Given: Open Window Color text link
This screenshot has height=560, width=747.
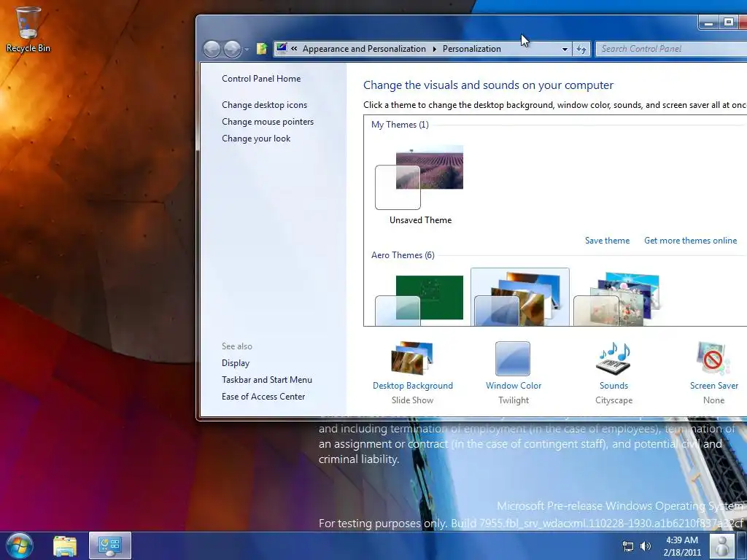Looking at the screenshot, I should (x=514, y=386).
